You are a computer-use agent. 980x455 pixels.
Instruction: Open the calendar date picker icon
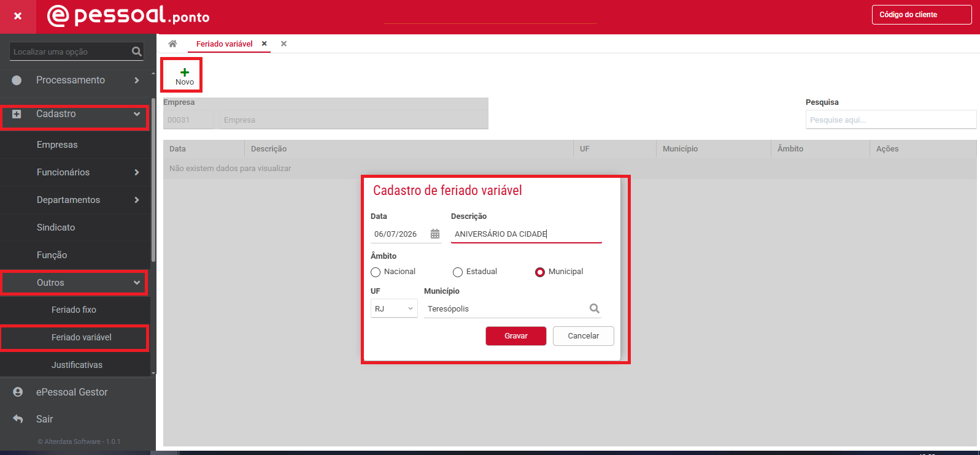click(x=435, y=234)
